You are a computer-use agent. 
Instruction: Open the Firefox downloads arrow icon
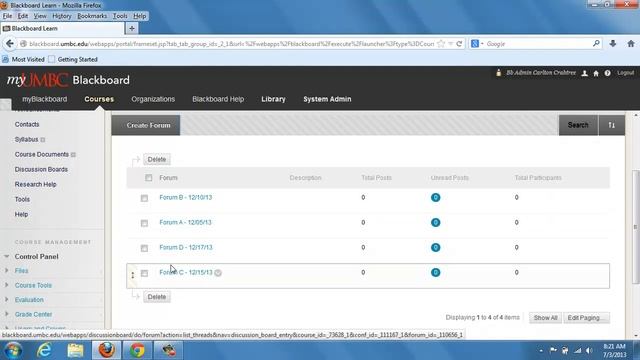coord(613,44)
